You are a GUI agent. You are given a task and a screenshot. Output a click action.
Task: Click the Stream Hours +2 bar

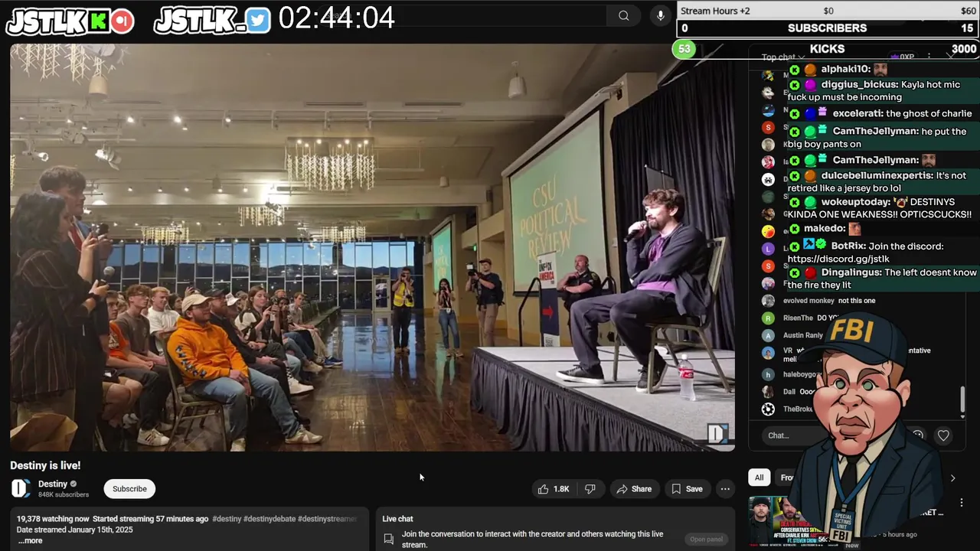tap(828, 11)
